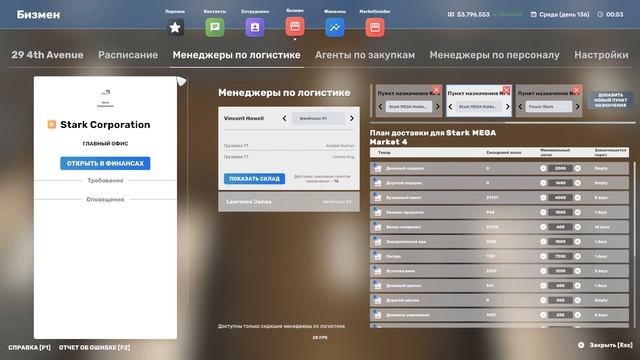Open the Персона star icon
Image resolution: width=640 pixels, height=360 pixels.
[x=175, y=27]
